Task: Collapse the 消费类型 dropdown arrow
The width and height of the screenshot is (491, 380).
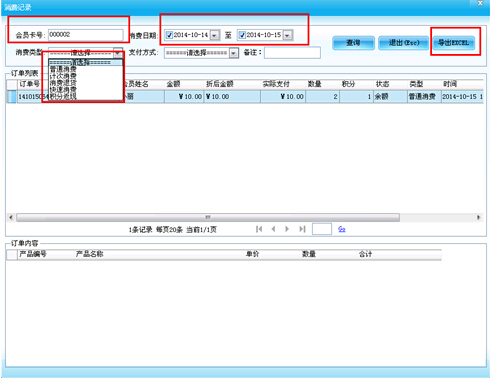Action: point(118,53)
